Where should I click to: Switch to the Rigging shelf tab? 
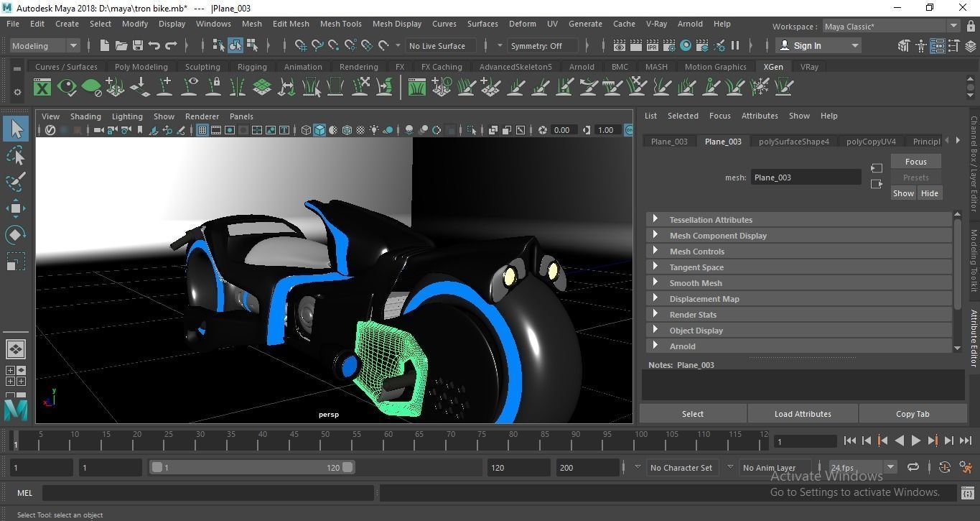[252, 67]
